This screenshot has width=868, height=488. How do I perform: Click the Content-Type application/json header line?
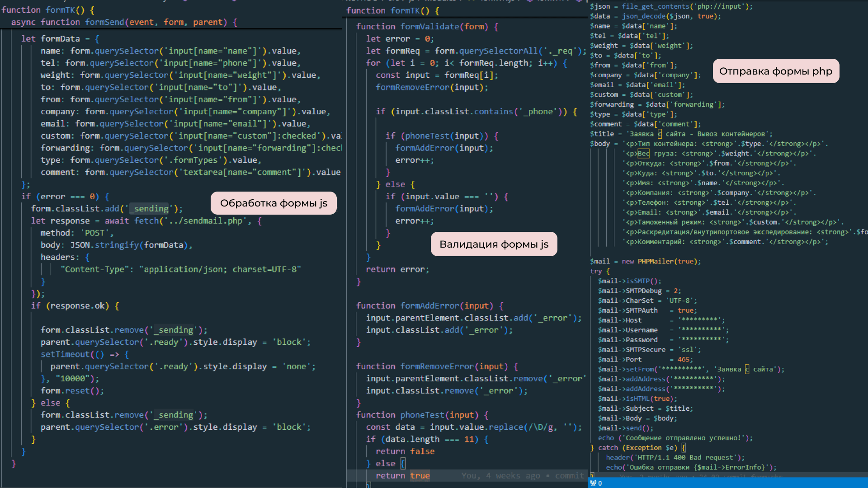(x=181, y=270)
